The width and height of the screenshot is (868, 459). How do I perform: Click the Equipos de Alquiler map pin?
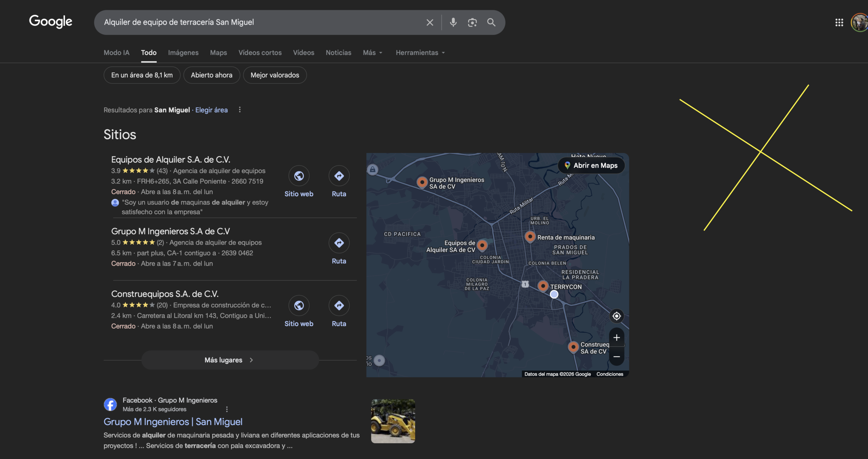[x=482, y=245]
